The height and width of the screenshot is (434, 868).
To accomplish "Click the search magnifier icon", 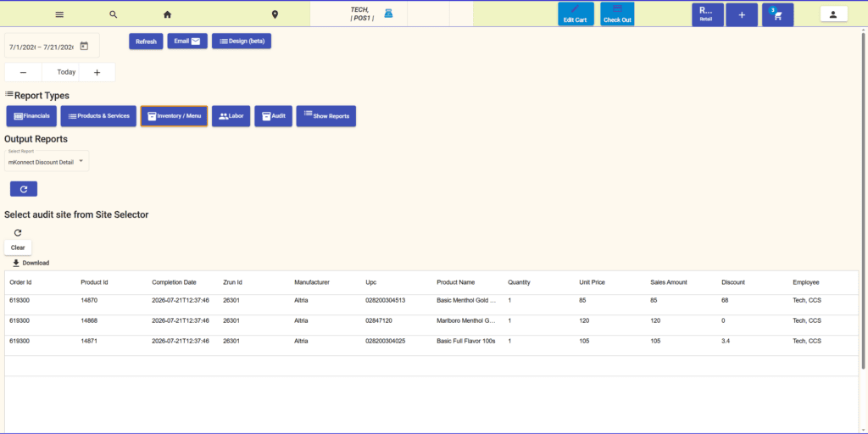I will click(x=114, y=14).
